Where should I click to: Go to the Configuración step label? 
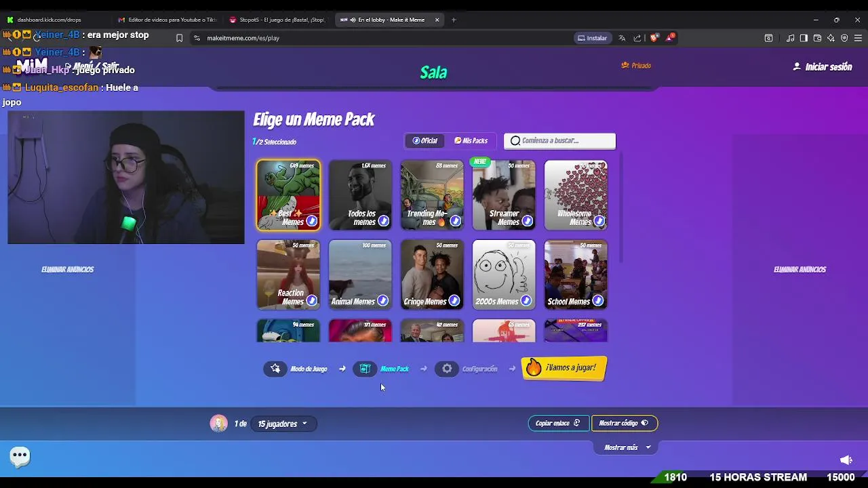point(479,369)
